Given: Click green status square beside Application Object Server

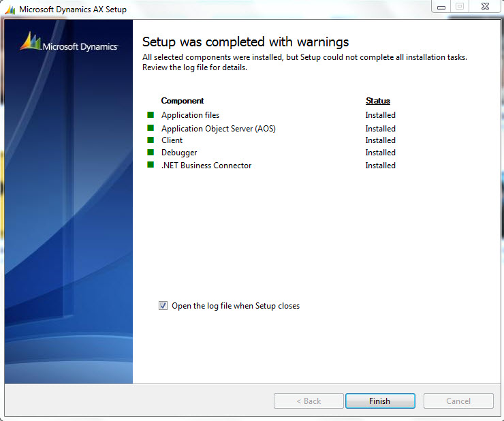Looking at the screenshot, I should point(151,127).
